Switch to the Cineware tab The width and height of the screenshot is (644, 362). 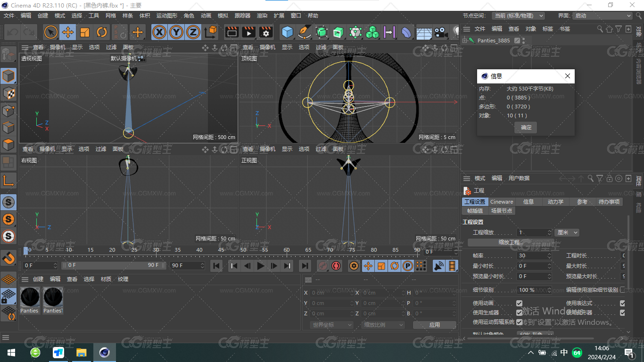point(502,202)
